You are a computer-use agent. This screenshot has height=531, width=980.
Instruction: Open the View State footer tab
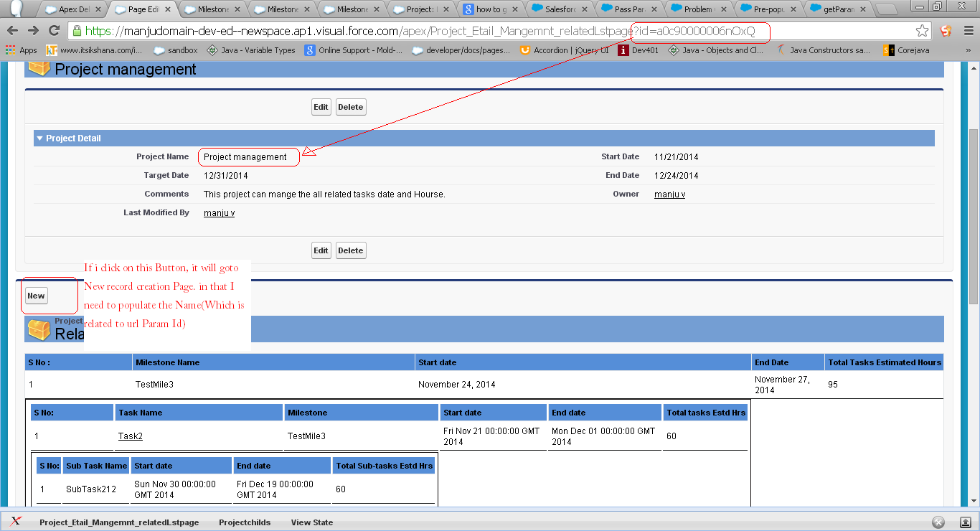[312, 522]
